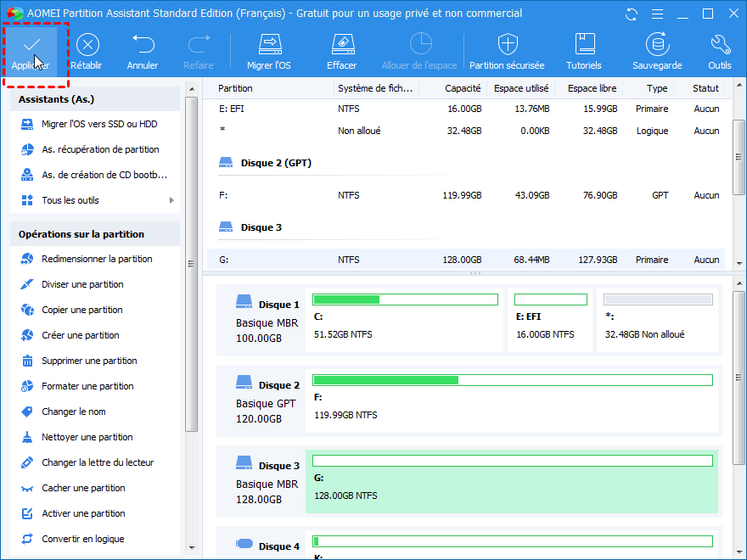Click Changer la lettre du lecteur
747x560 pixels.
coord(98,462)
